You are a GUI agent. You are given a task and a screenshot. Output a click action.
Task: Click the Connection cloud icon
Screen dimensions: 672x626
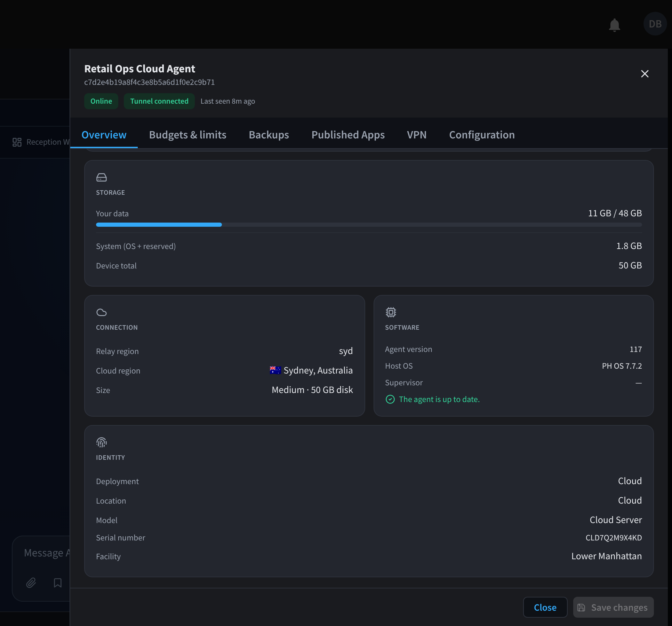tap(102, 312)
